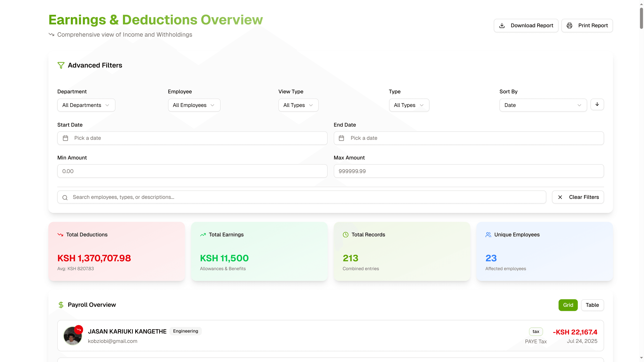The height and width of the screenshot is (362, 644).
Task: Click the Print Report button
Action: tap(587, 25)
